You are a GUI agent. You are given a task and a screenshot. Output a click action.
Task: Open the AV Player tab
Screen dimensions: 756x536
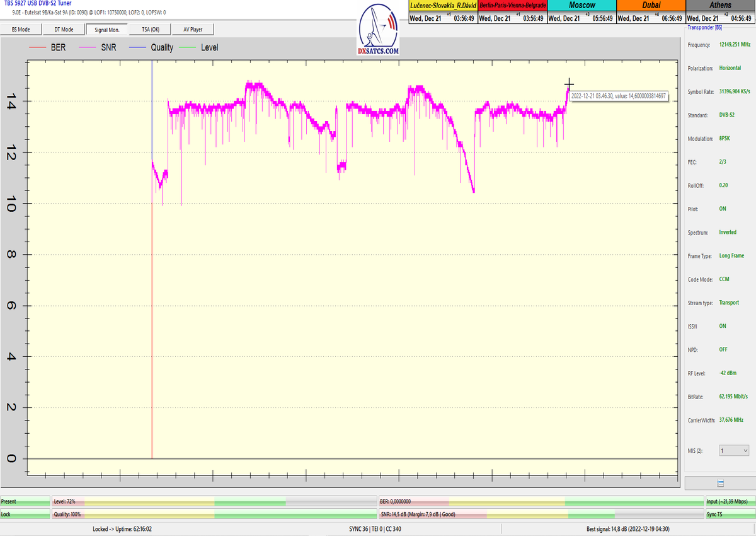coord(193,29)
